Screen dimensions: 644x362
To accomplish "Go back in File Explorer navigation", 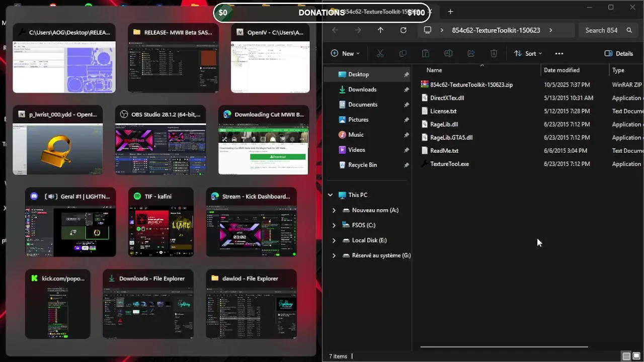I will (x=335, y=30).
